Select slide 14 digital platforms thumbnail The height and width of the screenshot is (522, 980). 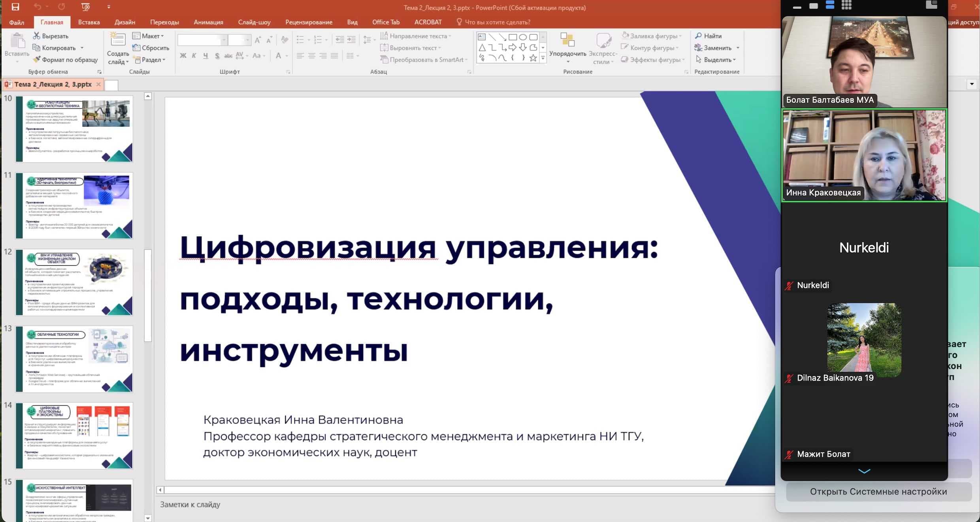click(74, 435)
